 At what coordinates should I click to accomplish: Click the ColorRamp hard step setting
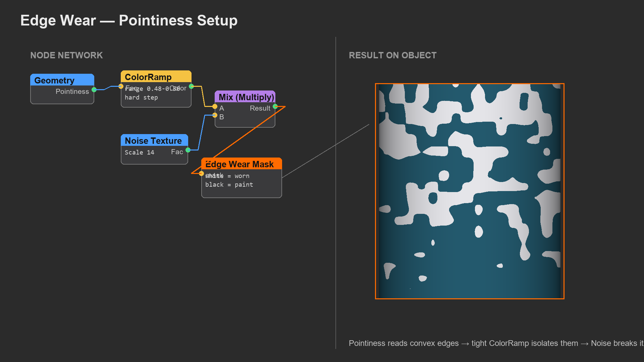point(141,98)
